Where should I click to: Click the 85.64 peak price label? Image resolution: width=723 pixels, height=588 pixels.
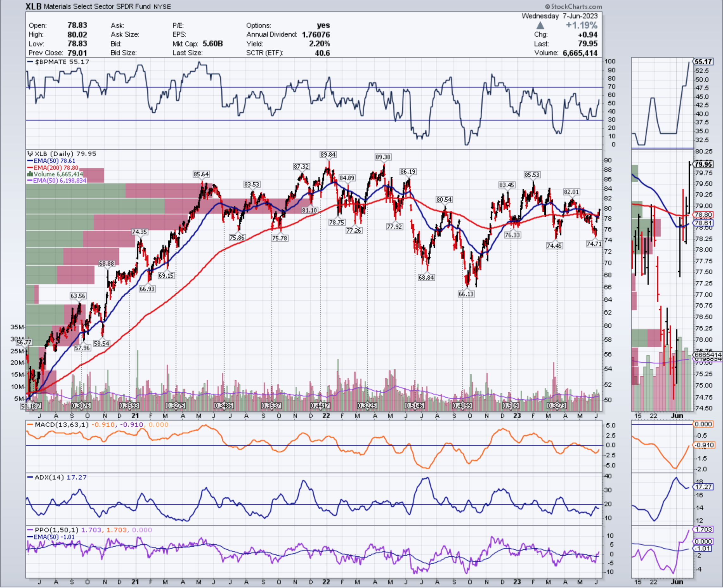(x=201, y=174)
